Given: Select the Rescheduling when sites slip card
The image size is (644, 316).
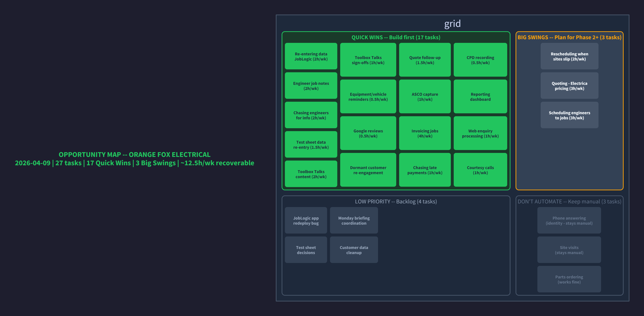Looking at the screenshot, I should [569, 56].
